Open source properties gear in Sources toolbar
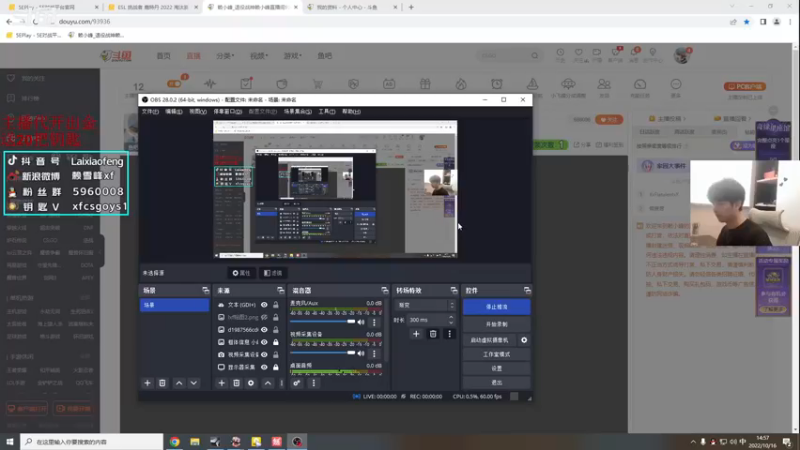Screen dimensions: 800x450 (251, 383)
